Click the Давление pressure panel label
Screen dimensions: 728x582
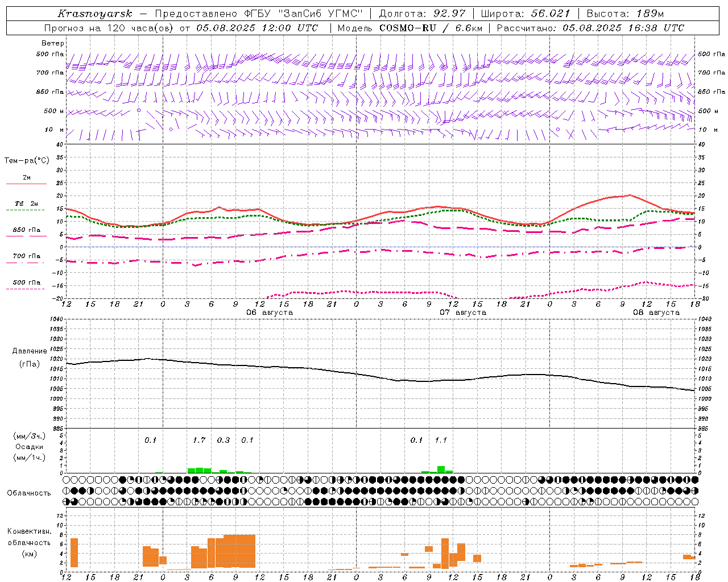pos(30,351)
